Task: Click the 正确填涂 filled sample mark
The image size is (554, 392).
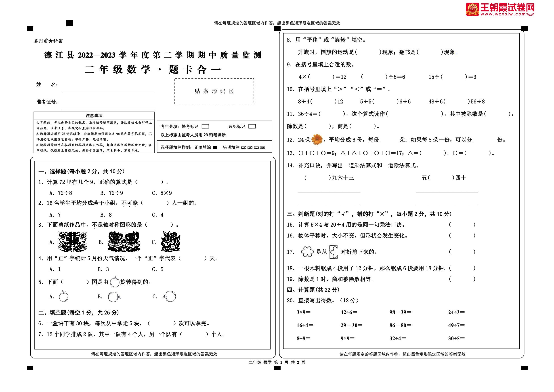Action: coord(215,148)
